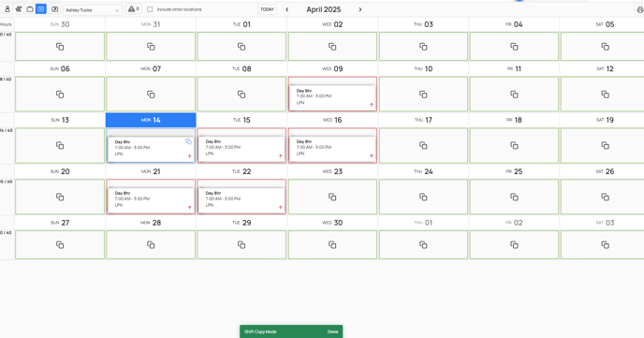Image resolution: width=644 pixels, height=338 pixels.
Task: Open the employee group view icon
Action: click(x=19, y=9)
